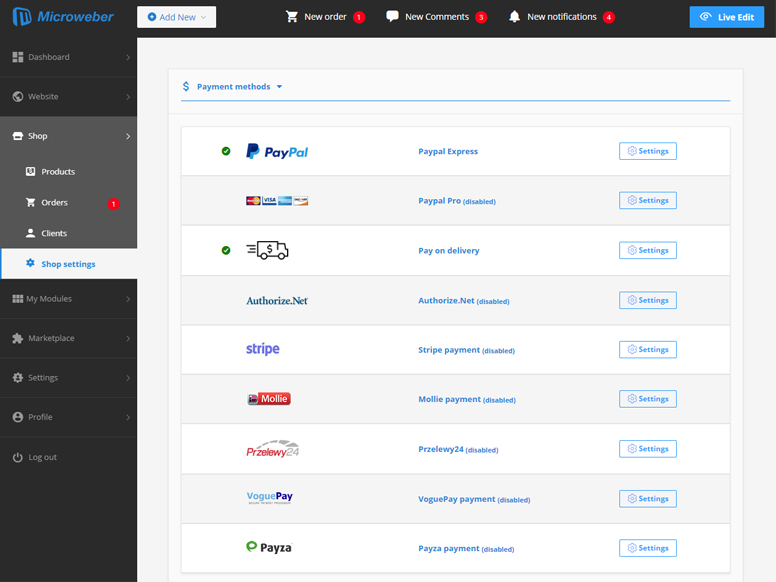Click the Authorize.Net logo
The image size is (776, 582).
pyautogui.click(x=277, y=300)
